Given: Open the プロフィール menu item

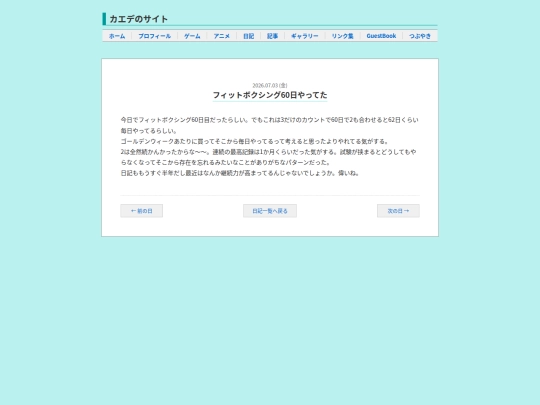Looking at the screenshot, I should [x=154, y=36].
